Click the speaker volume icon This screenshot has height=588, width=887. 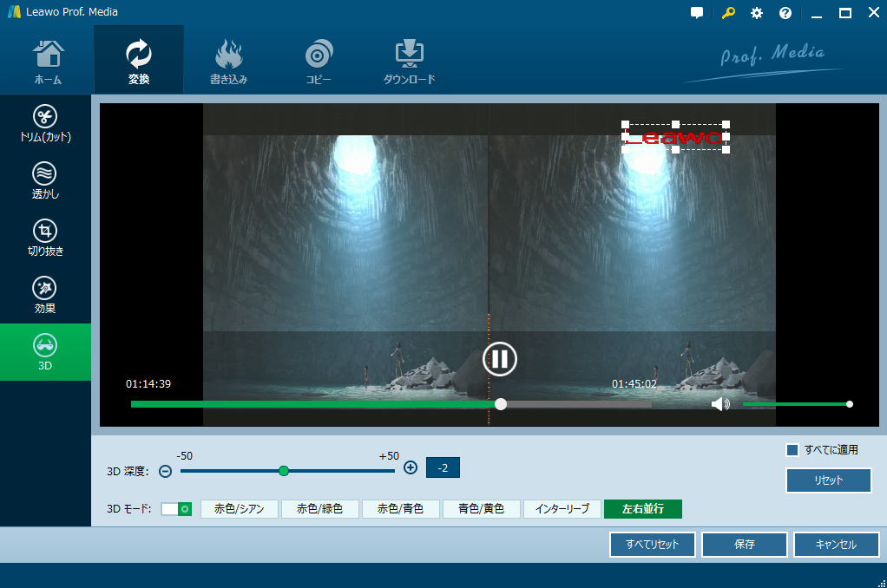coord(720,404)
